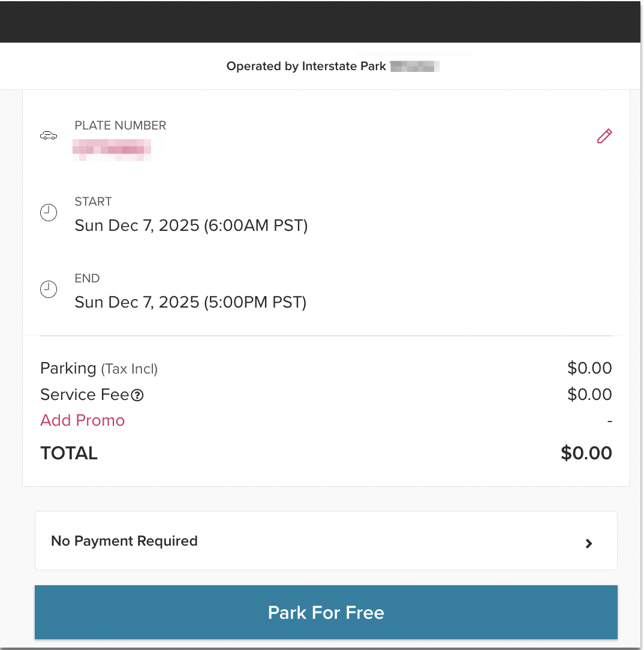
Task: Click the car icon beside Plate Number
Action: [49, 136]
